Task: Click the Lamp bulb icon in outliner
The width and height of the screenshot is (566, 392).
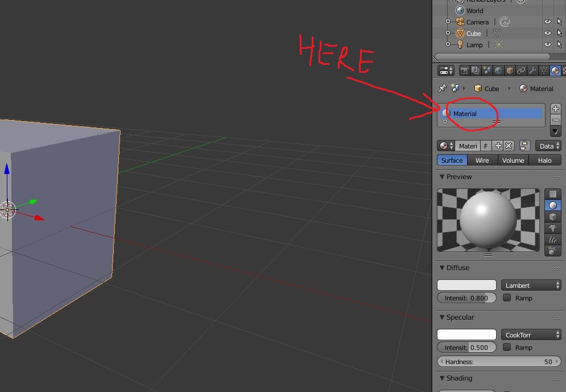Action: point(460,45)
